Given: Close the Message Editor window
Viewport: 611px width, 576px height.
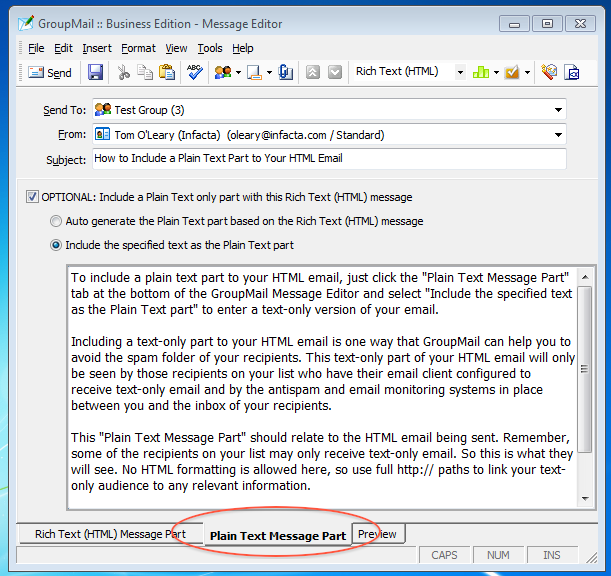Looking at the screenshot, I should [581, 24].
